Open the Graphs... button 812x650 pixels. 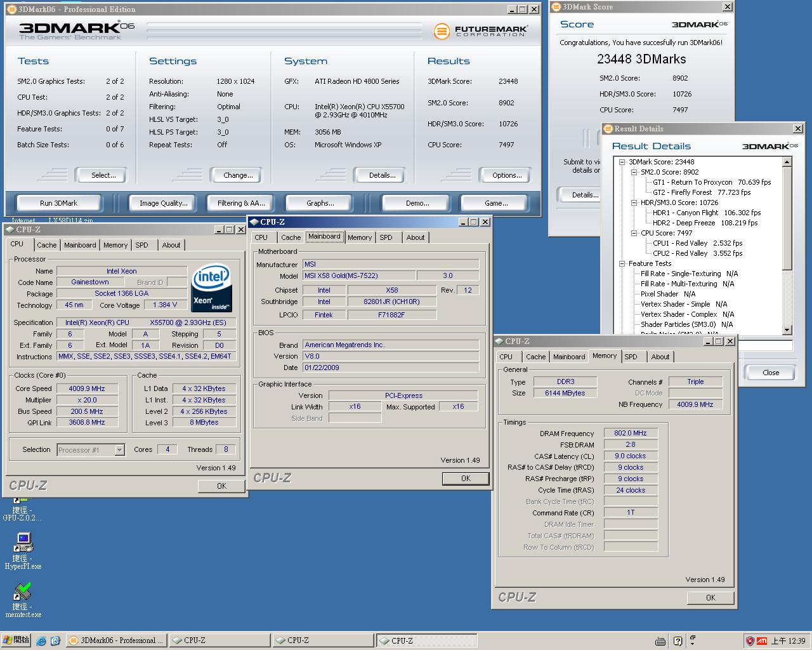pos(320,203)
